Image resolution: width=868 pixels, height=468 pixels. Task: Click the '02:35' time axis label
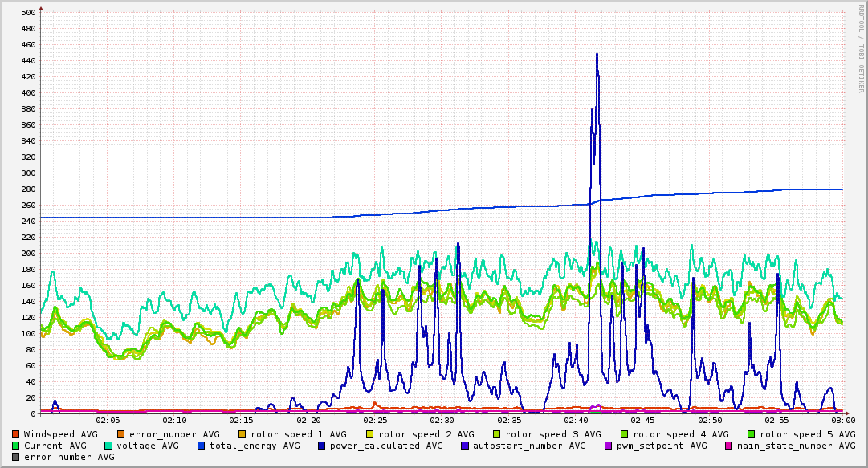coord(509,421)
